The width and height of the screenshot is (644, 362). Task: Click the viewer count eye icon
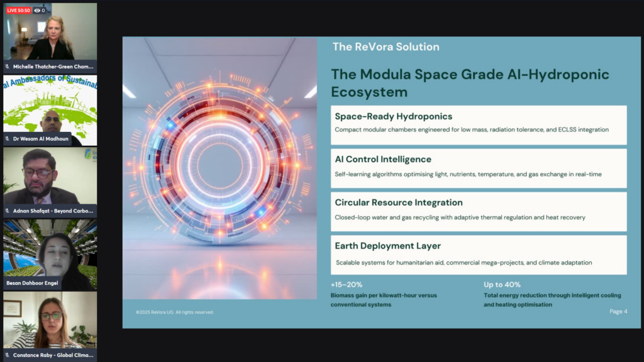(37, 10)
